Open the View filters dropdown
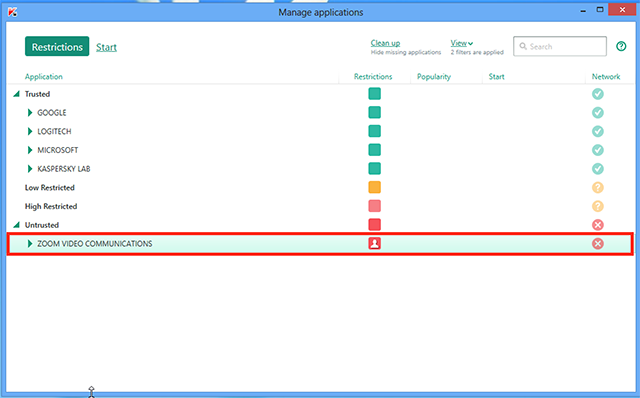Screen dimensions: 640x398 pyautogui.click(x=462, y=43)
